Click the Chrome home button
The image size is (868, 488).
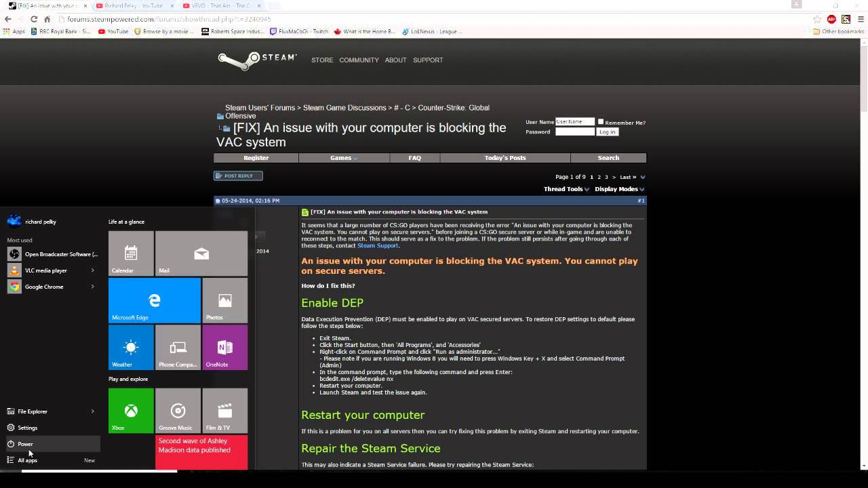pos(47,19)
